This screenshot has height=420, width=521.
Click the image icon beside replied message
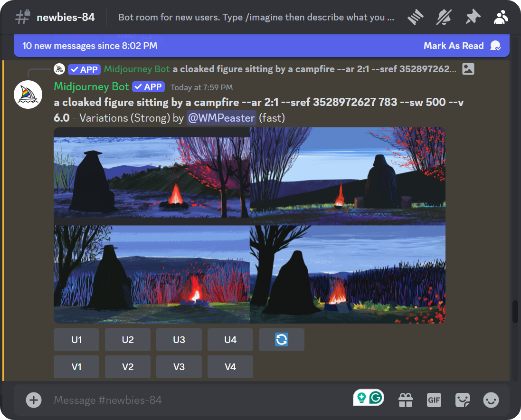[x=468, y=69]
